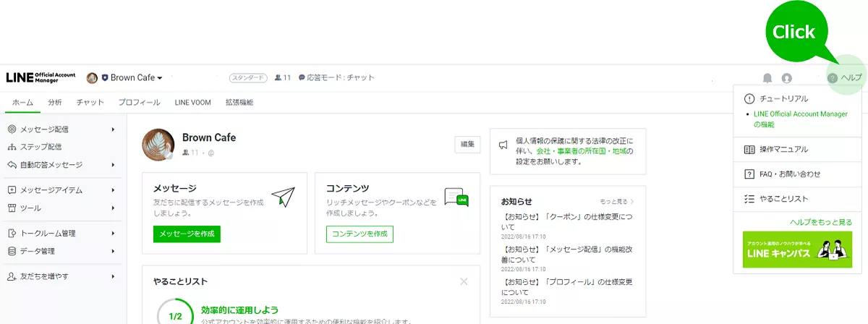Switch to the LINE VOOM tab

click(x=192, y=103)
